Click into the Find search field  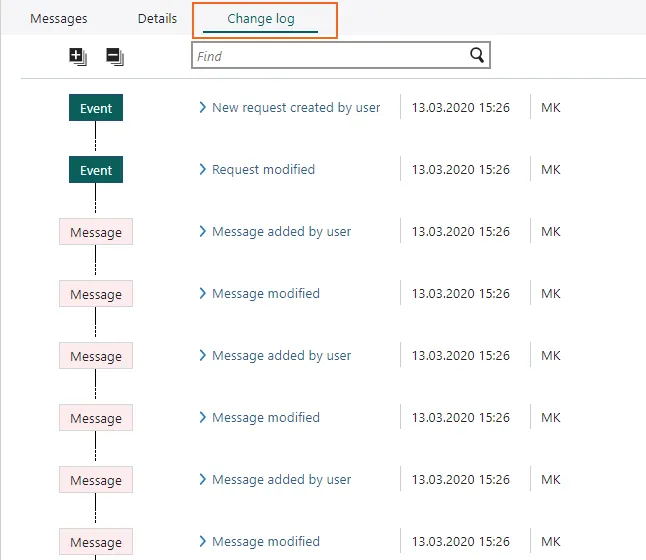330,56
